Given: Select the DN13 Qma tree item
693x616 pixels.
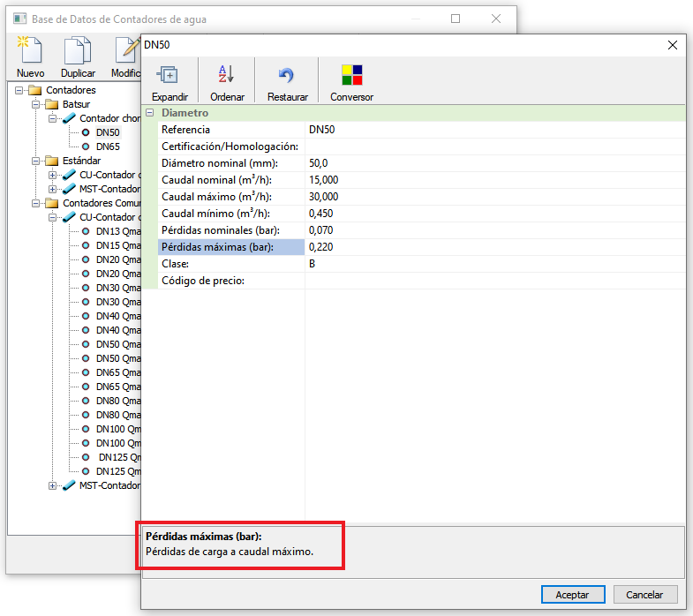Looking at the screenshot, I should pyautogui.click(x=118, y=231).
